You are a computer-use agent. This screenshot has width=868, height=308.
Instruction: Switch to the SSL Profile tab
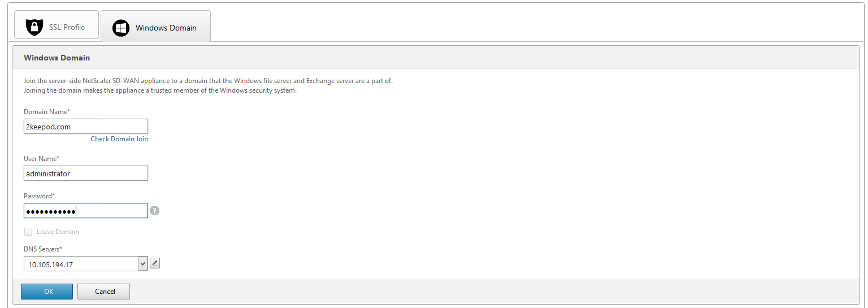click(56, 25)
